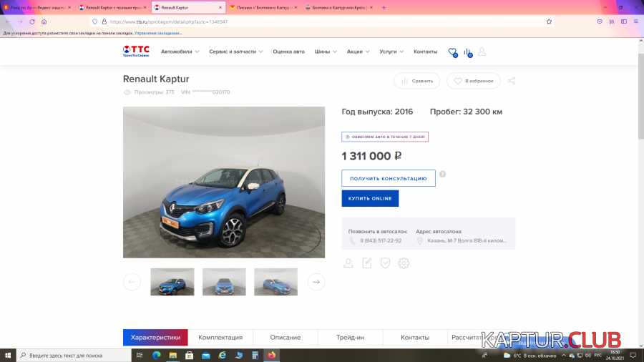This screenshot has height=362, width=644.
Task: Click Получить консультацию button
Action: (x=389, y=179)
